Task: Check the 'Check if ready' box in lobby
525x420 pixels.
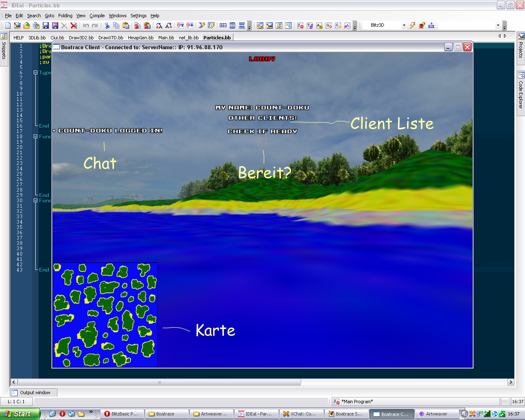Action: pyautogui.click(x=262, y=142)
